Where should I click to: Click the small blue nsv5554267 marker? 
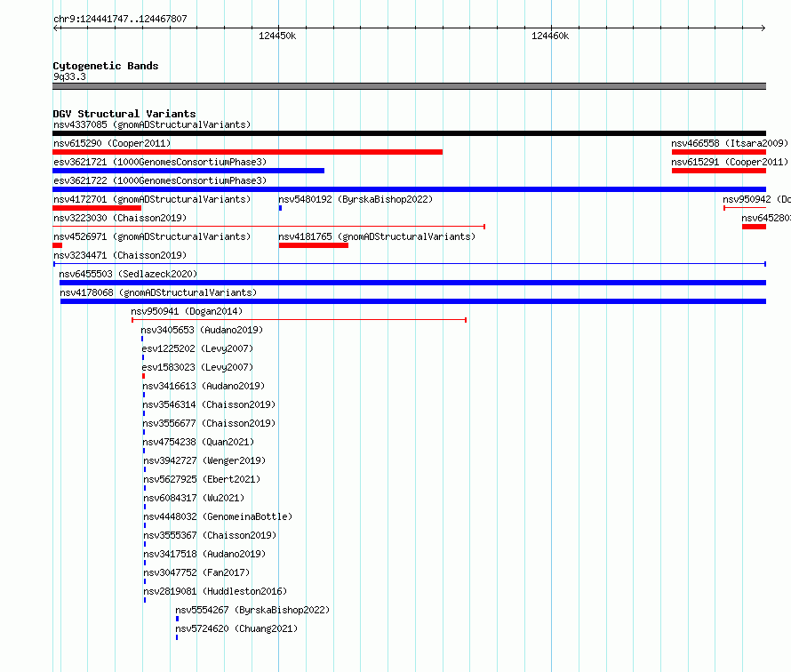pos(177,619)
